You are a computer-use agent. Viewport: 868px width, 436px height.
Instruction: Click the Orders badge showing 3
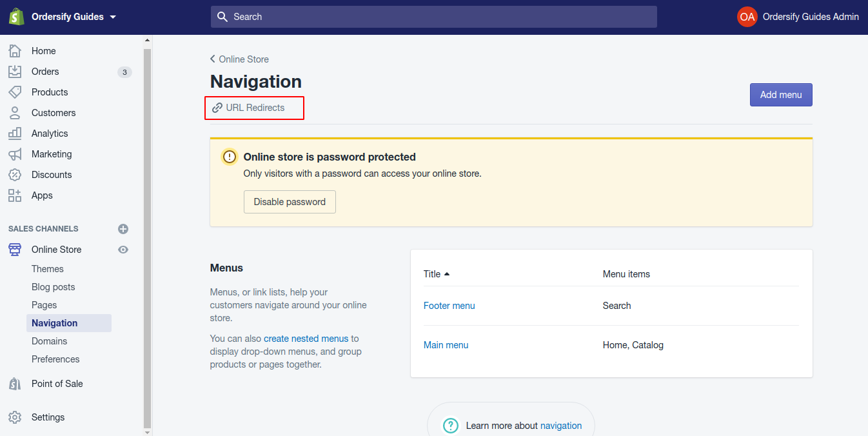click(x=124, y=72)
